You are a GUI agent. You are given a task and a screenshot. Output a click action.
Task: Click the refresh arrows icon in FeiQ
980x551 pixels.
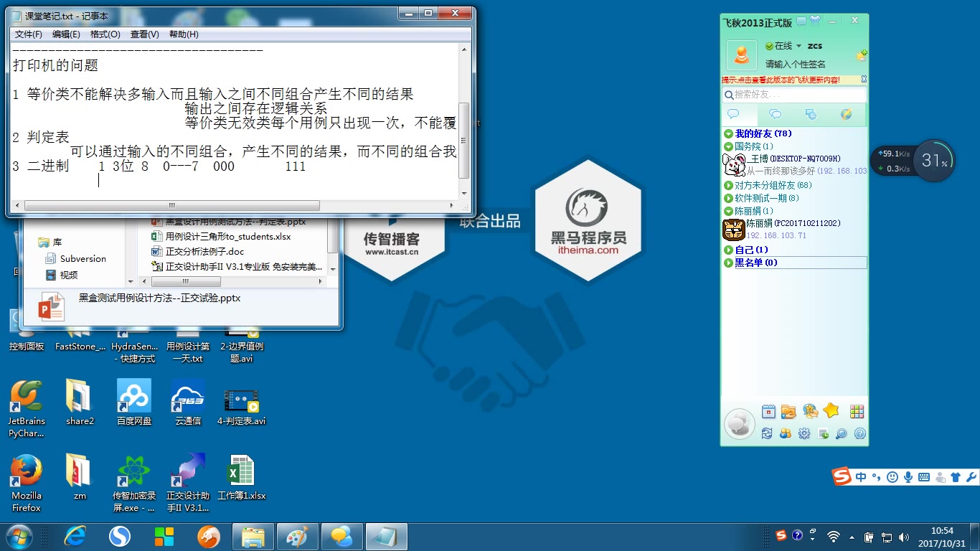[767, 433]
